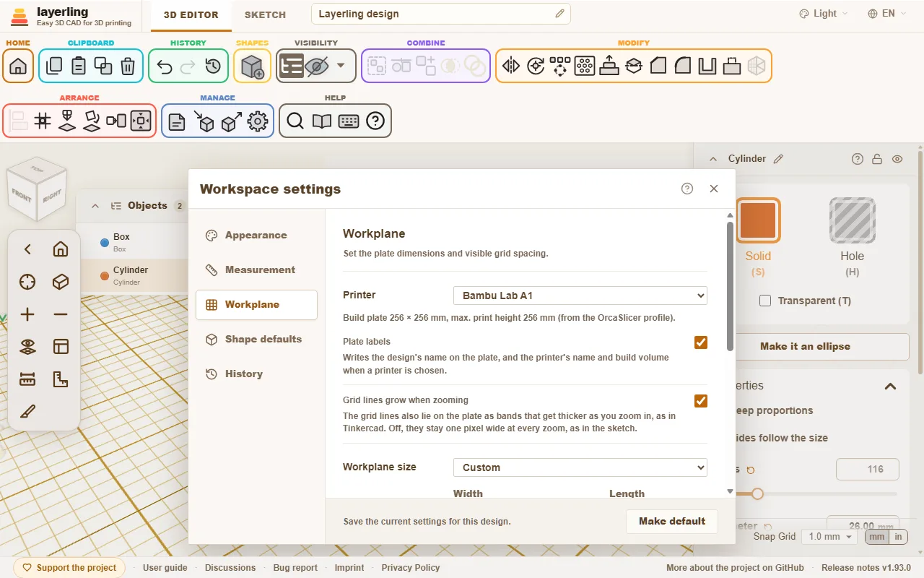Click the Undo arrow in the History group

(165, 66)
